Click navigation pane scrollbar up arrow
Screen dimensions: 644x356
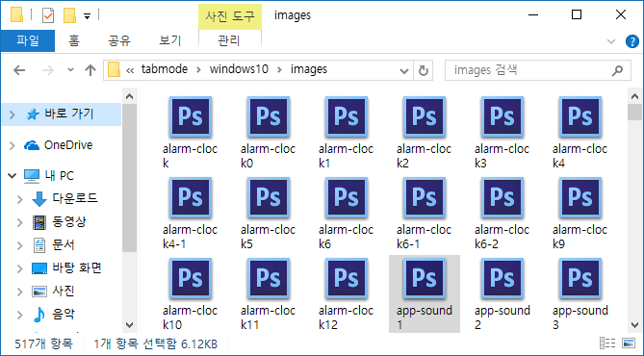pyautogui.click(x=129, y=97)
